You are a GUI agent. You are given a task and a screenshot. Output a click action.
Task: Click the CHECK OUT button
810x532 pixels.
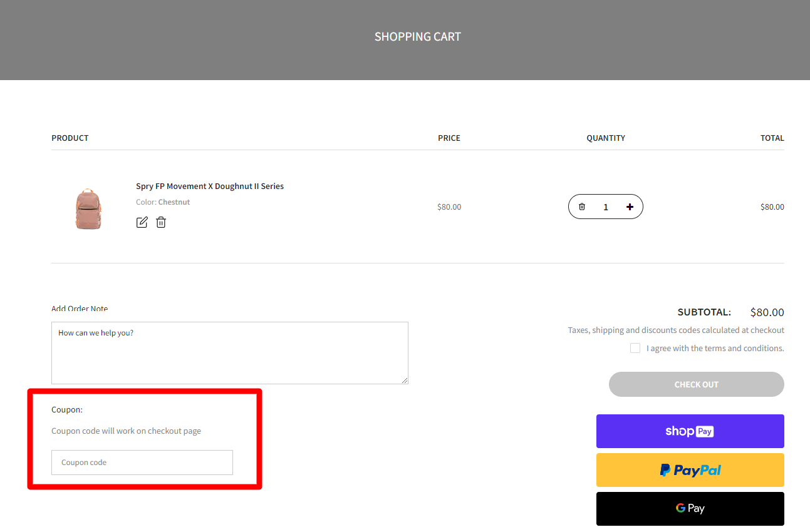click(x=696, y=384)
